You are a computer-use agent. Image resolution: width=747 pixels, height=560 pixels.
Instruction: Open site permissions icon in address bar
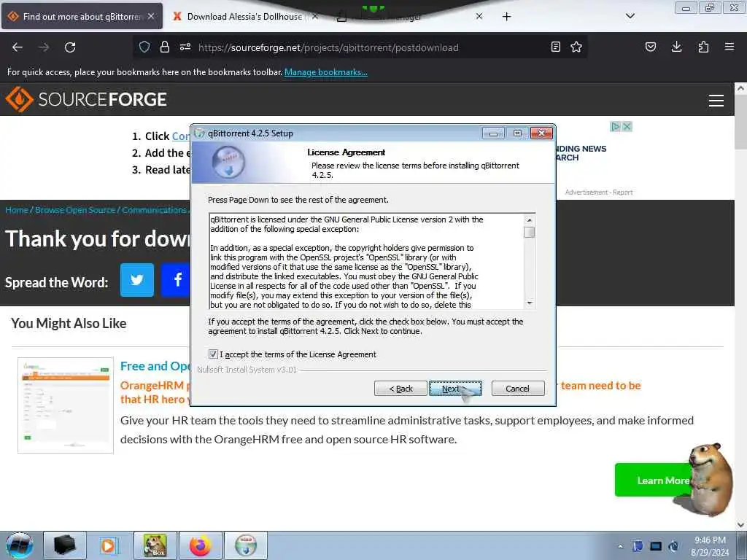185,47
